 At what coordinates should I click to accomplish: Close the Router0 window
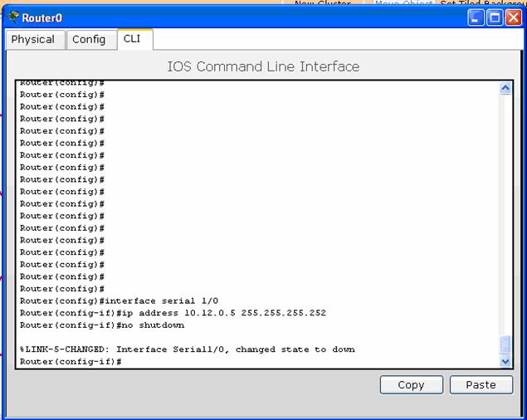point(513,17)
